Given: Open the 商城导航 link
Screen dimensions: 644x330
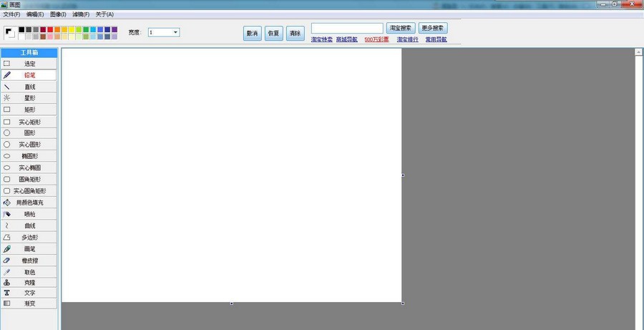Looking at the screenshot, I should 346,39.
